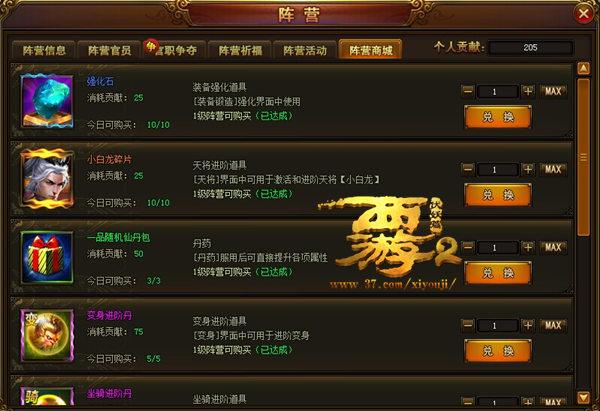Close the 阵营 window with red X

584,14
